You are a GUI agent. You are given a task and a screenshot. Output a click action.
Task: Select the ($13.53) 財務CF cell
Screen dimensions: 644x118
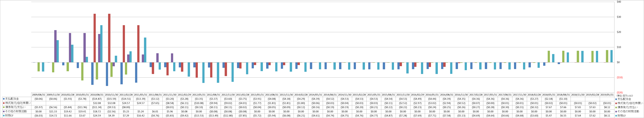199,116
